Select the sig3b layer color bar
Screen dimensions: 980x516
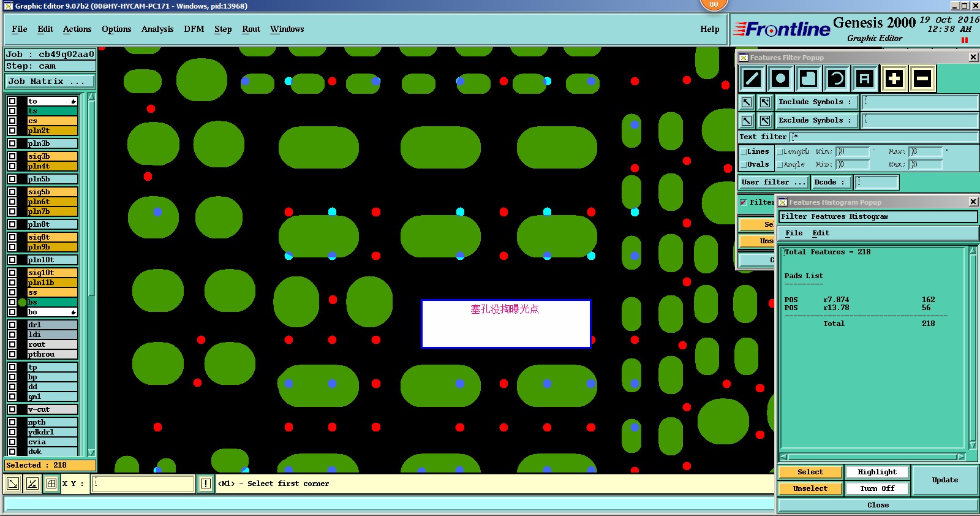click(x=53, y=156)
